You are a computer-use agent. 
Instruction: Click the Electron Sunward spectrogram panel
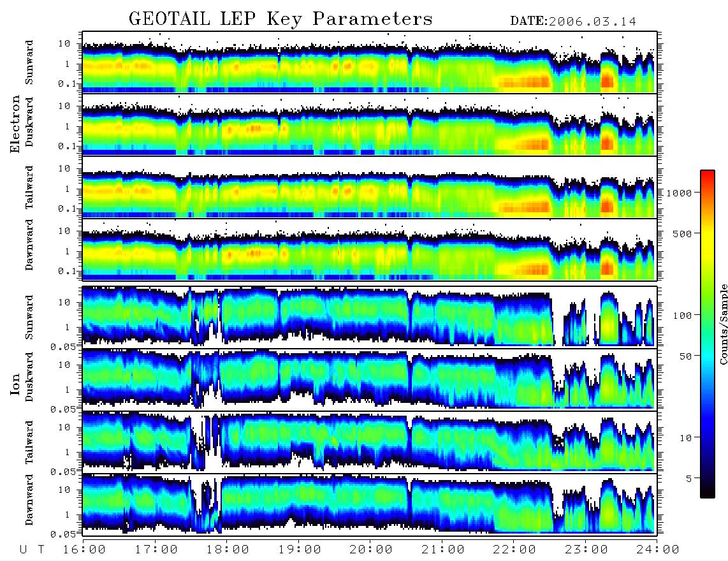click(370, 62)
